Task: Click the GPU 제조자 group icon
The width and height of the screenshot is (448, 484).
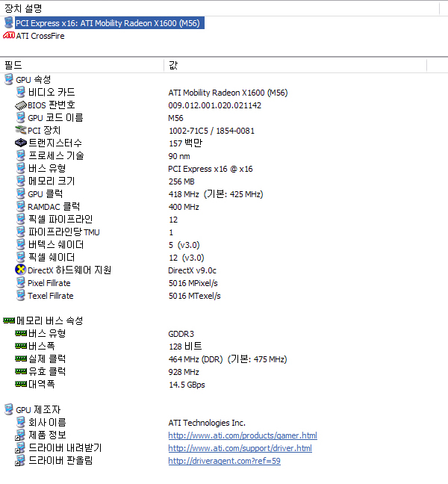Action: pos(9,409)
